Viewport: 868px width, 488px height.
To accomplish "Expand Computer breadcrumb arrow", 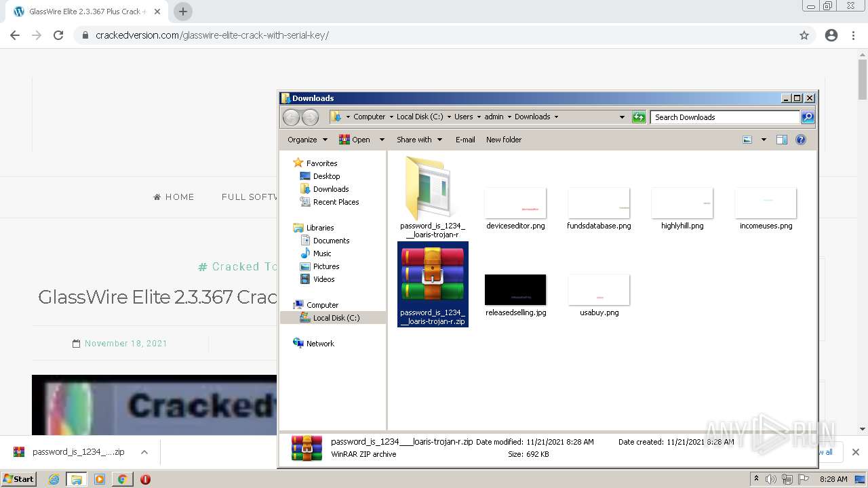I will [391, 117].
